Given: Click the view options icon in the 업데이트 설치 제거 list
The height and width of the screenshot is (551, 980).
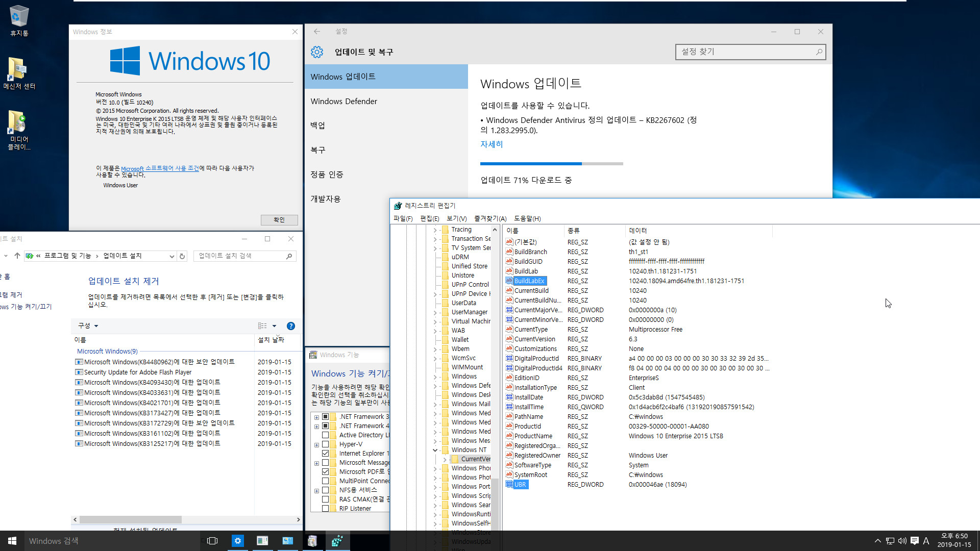Looking at the screenshot, I should tap(262, 326).
